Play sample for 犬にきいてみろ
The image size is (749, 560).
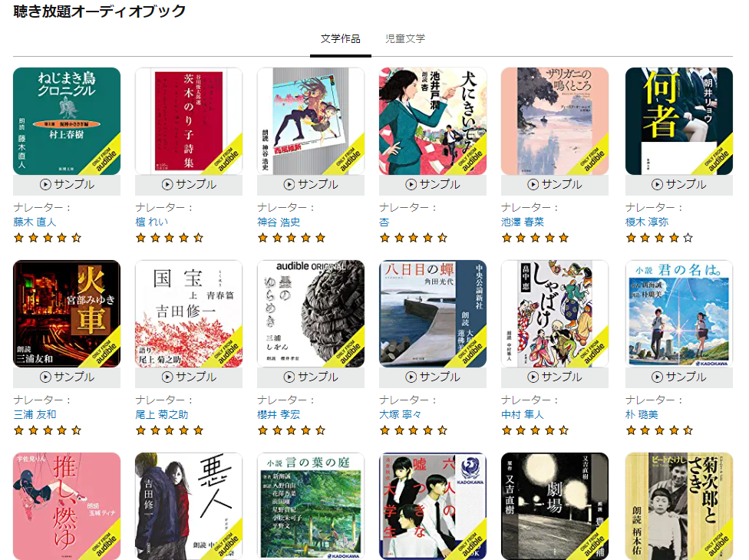[433, 185]
